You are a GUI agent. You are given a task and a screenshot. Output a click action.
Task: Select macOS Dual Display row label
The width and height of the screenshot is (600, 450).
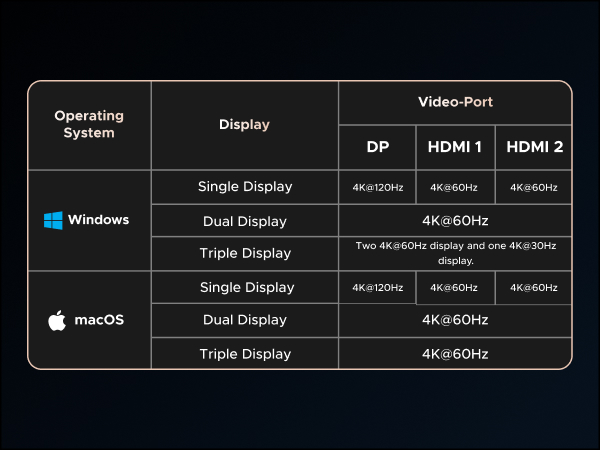tap(245, 320)
